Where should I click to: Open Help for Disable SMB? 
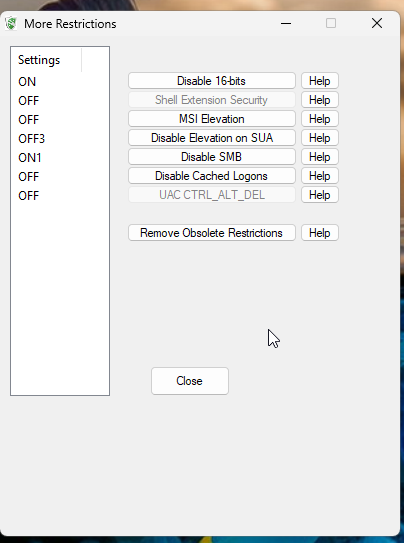point(320,157)
